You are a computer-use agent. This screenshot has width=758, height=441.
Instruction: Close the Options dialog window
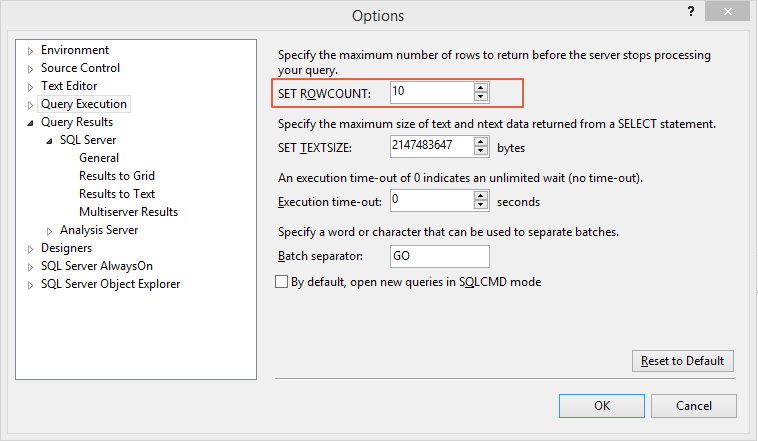(x=727, y=11)
